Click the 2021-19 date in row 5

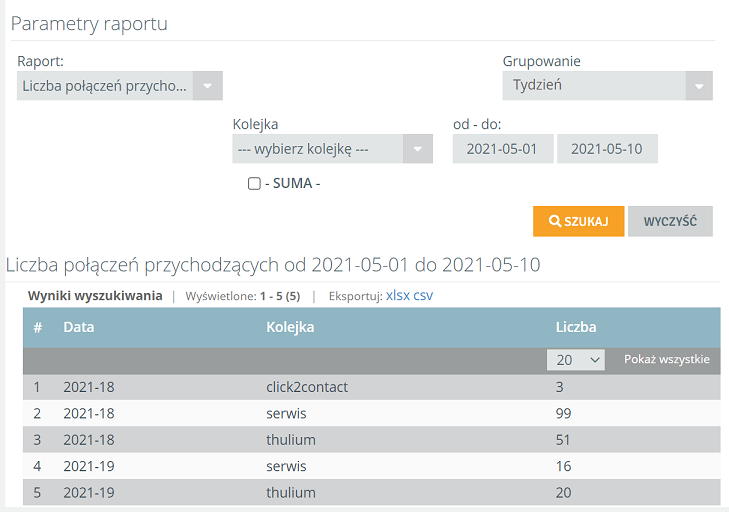pyautogui.click(x=89, y=493)
